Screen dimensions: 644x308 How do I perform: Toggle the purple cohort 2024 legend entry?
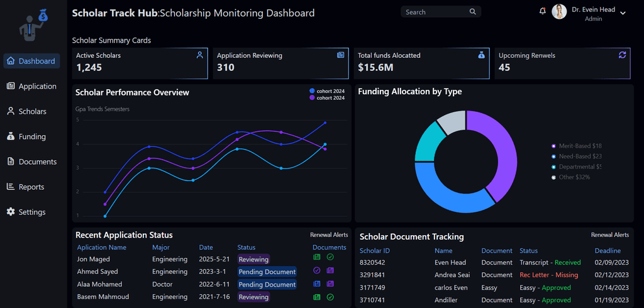point(327,97)
